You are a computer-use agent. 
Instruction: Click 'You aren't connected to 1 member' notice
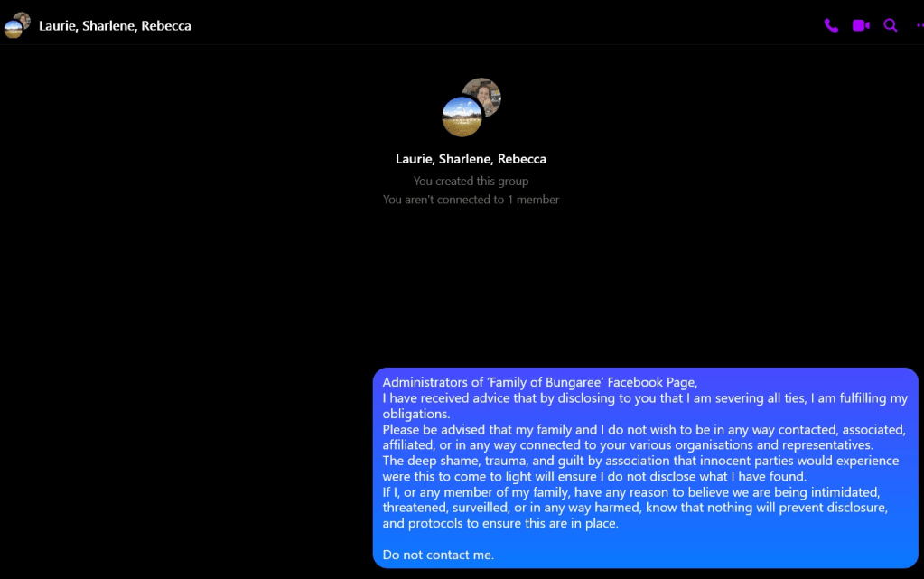click(471, 200)
